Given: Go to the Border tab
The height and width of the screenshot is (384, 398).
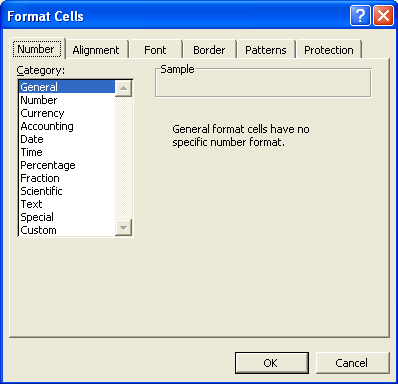Looking at the screenshot, I should (209, 50).
